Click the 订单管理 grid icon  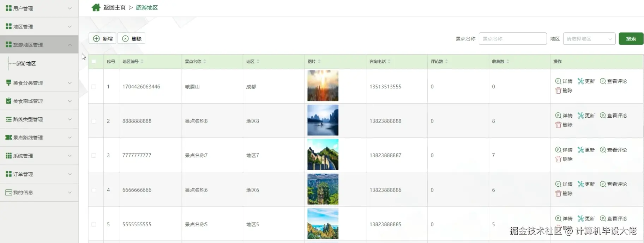pos(9,174)
